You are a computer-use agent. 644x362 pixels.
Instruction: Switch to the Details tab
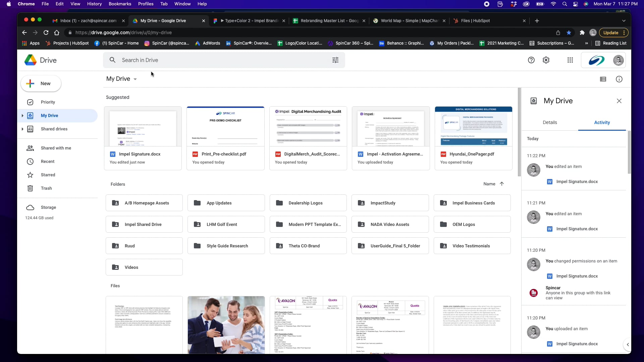[x=550, y=122]
